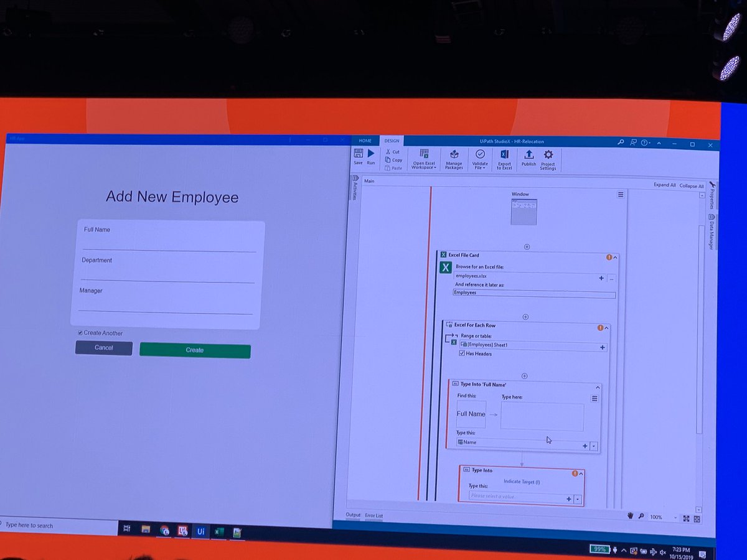
Task: Open the Window card hamburger menu
Action: [x=621, y=195]
